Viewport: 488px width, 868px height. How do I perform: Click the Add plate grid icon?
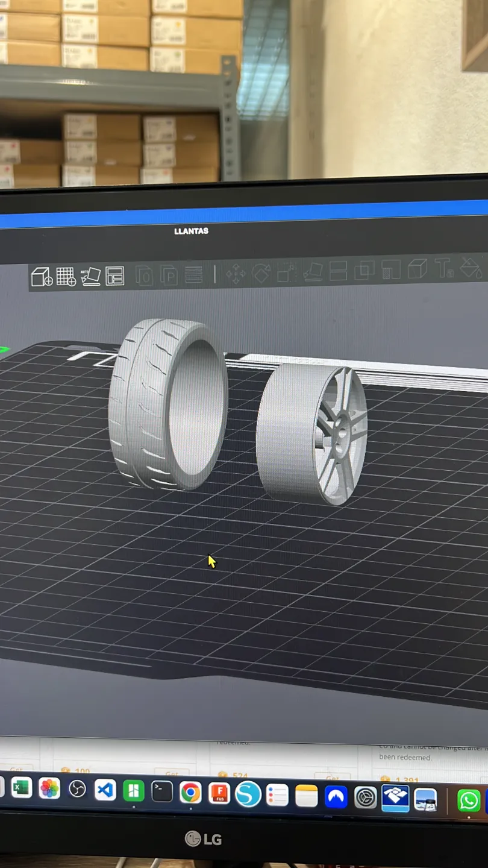pos(66,277)
